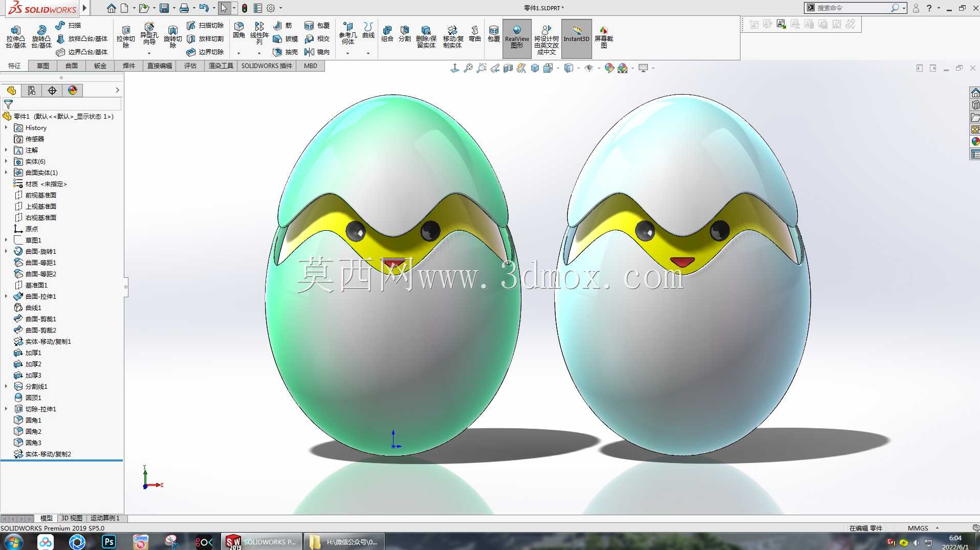Click the Photoshop icon in Windows taskbar
980x550 pixels.
(109, 542)
